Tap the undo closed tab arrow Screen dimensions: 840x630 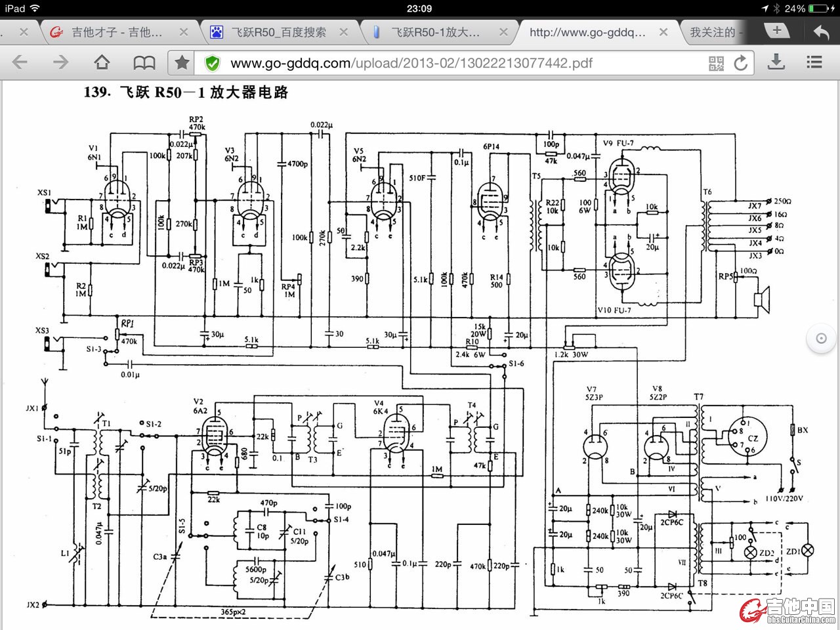pyautogui.click(x=821, y=31)
